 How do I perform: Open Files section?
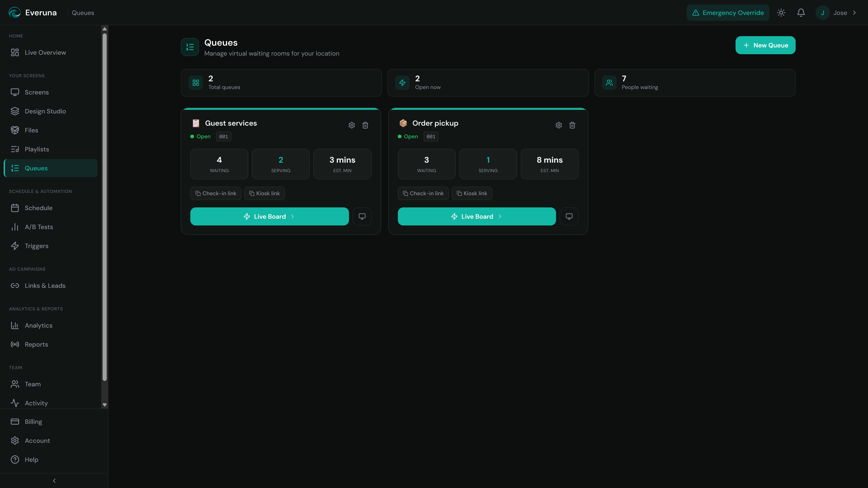point(51,130)
